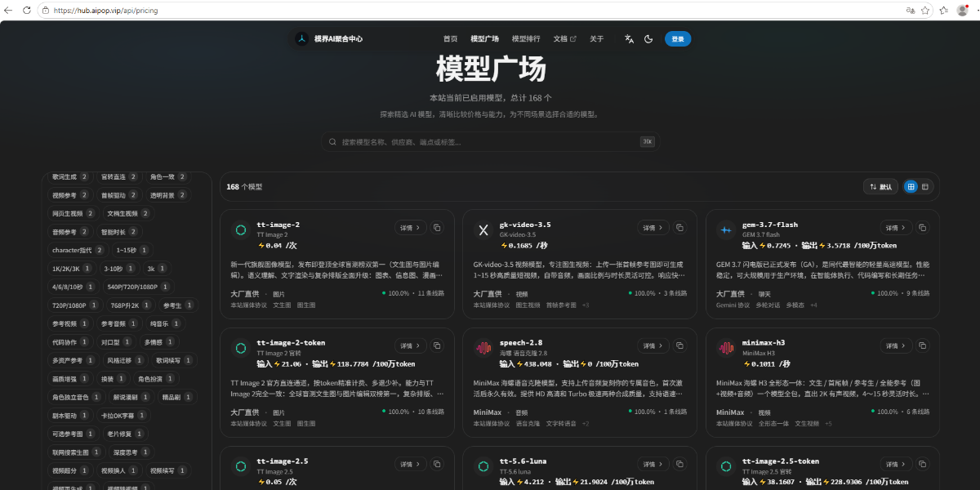Go to the 首页 nav item

point(450,38)
